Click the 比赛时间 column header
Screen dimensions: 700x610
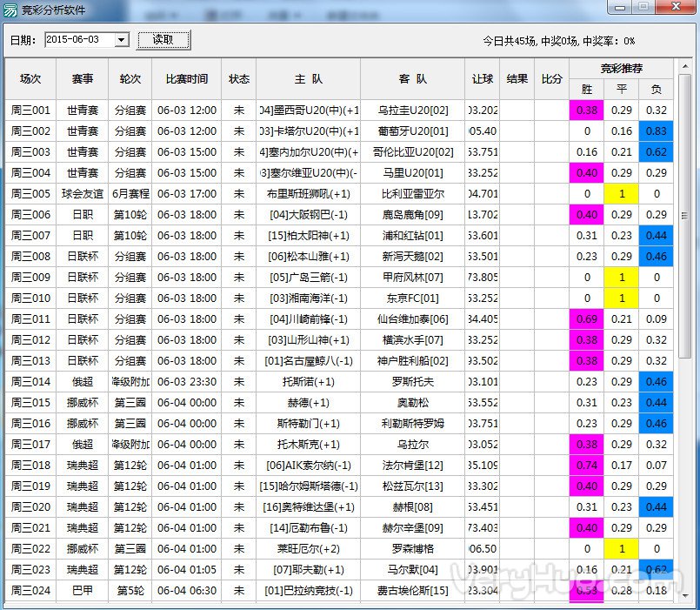[x=186, y=79]
